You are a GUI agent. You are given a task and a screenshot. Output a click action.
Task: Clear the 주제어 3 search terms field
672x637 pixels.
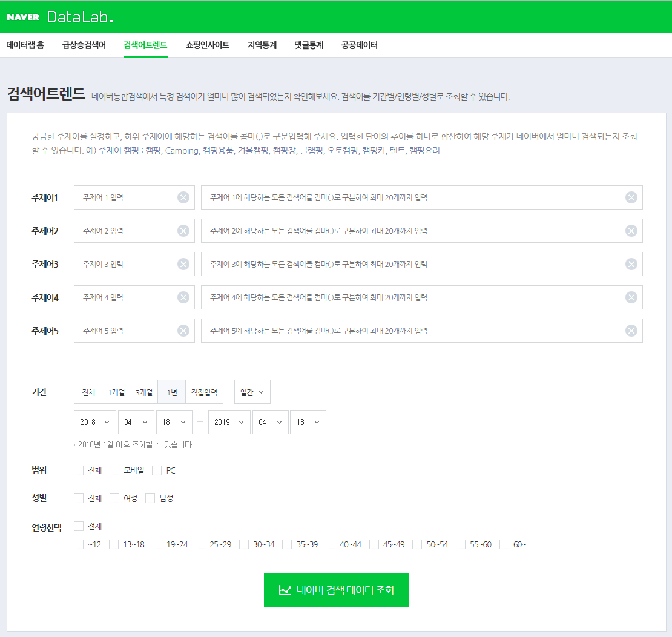coord(631,264)
